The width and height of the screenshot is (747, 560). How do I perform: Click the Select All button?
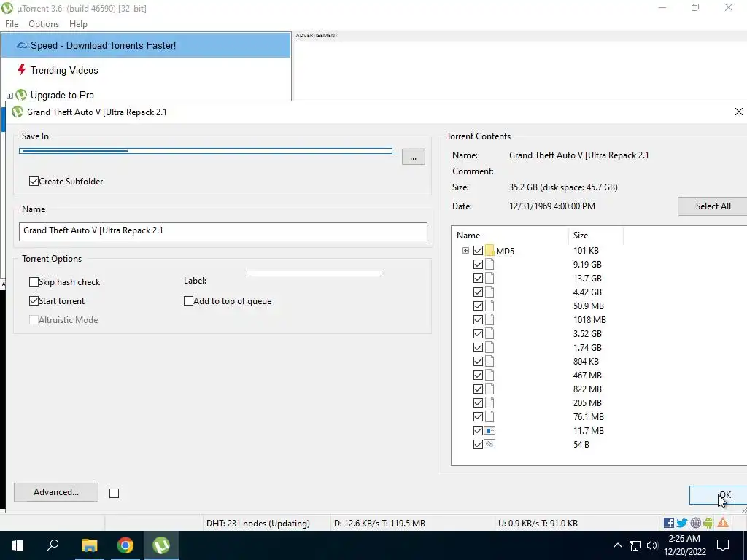pyautogui.click(x=712, y=206)
